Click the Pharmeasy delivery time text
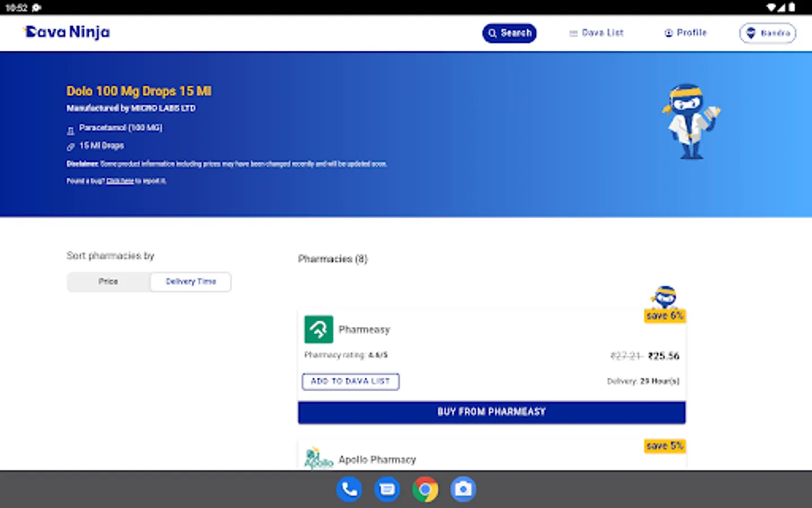Screen dimensions: 812x508 pos(643,382)
